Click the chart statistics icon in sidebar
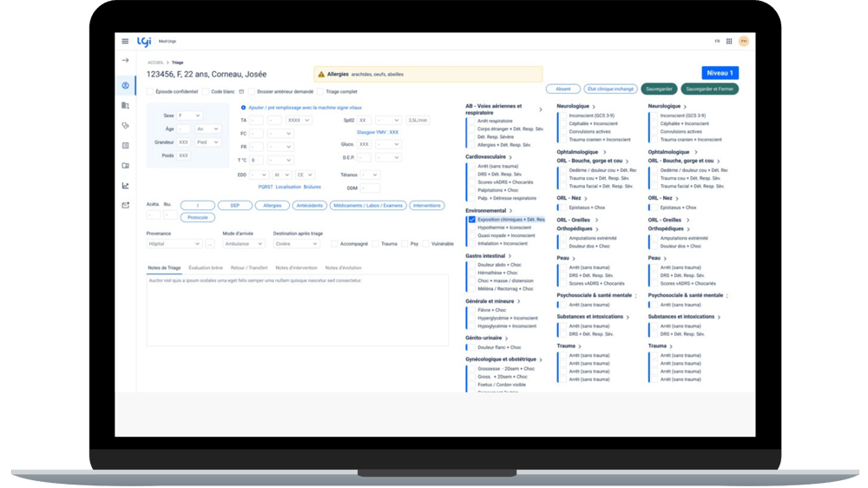Screen dimensions: 868x488 [125, 185]
